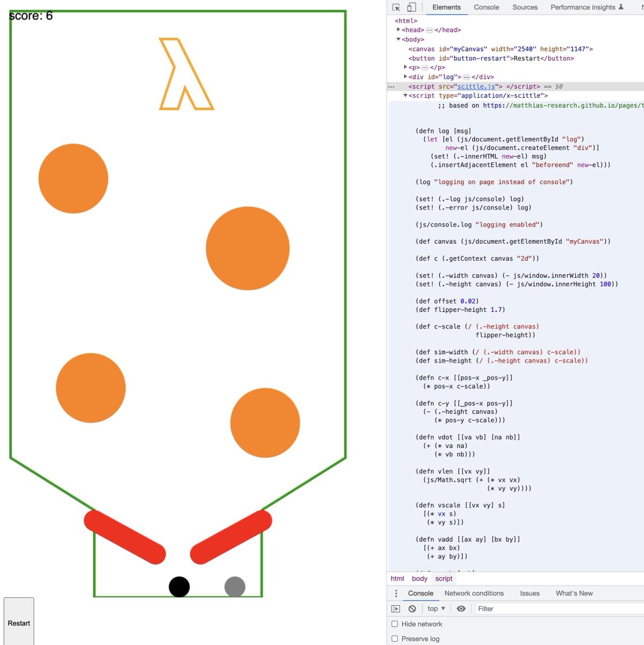
Task: Open the scittle.js source link
Action: coord(476,87)
